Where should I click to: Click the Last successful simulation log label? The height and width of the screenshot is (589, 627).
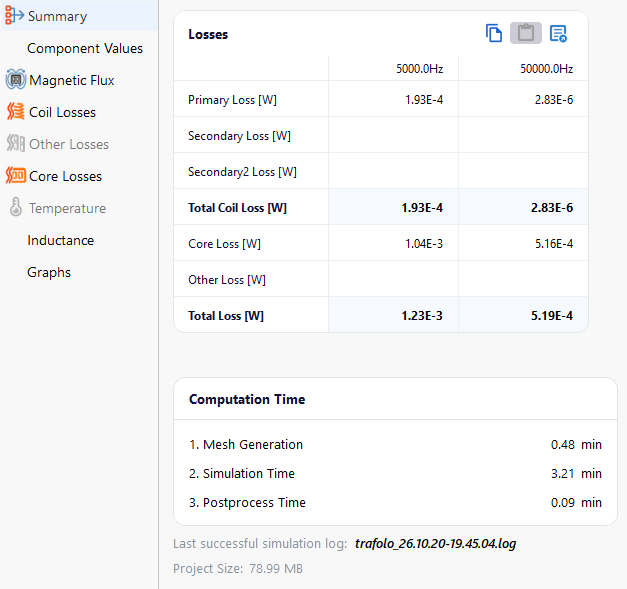260,543
